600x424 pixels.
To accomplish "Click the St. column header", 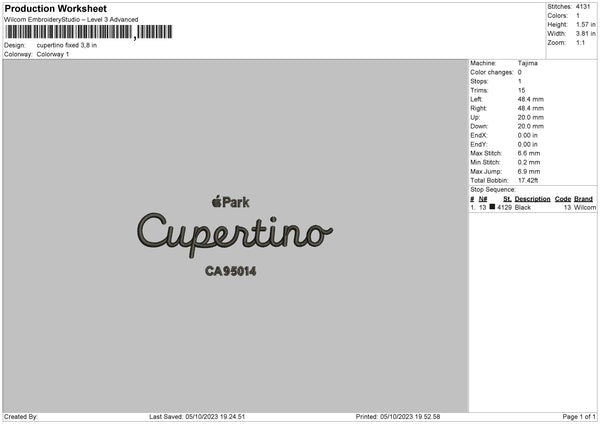I will click(x=507, y=199).
